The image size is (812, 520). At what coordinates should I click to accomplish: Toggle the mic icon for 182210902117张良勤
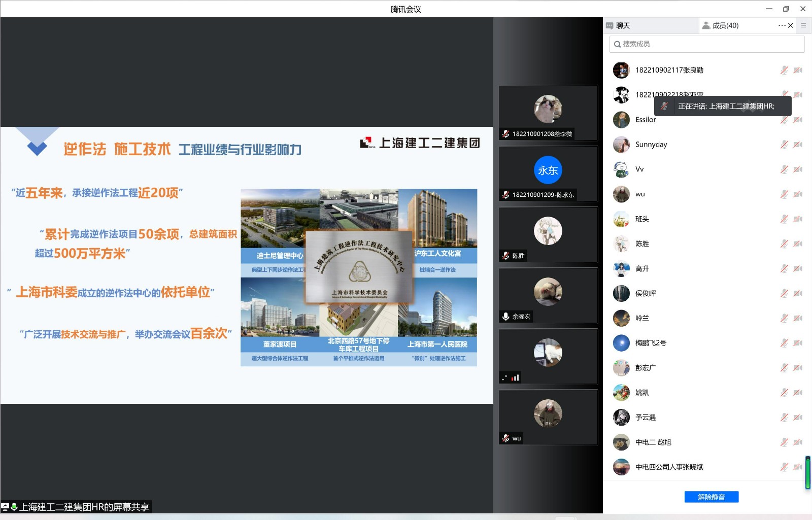[784, 70]
